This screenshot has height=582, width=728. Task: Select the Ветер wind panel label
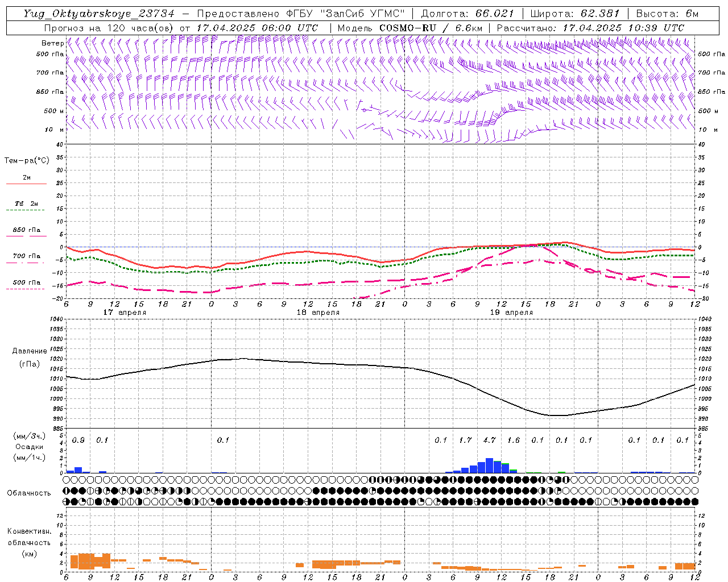click(x=53, y=43)
